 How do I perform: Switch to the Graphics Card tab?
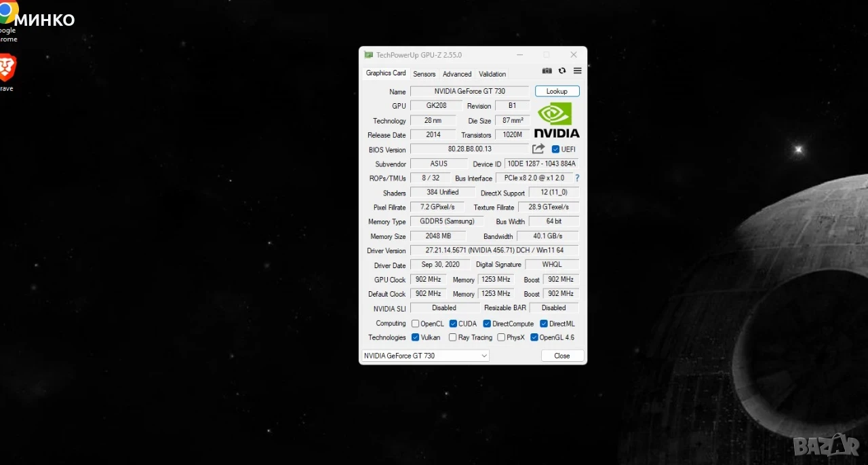[x=386, y=73]
